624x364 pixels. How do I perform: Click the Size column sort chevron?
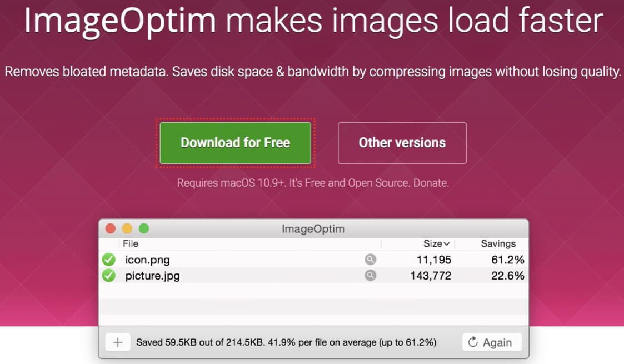pos(447,244)
